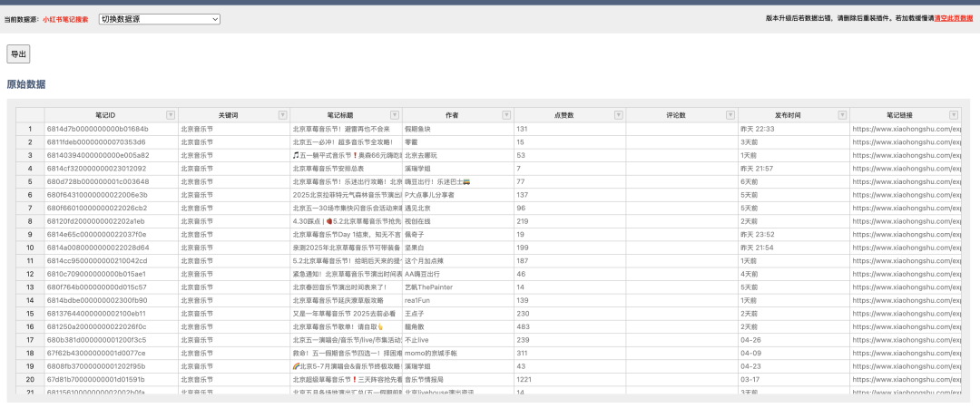Click author cell 音乐节情报局

[458, 379]
